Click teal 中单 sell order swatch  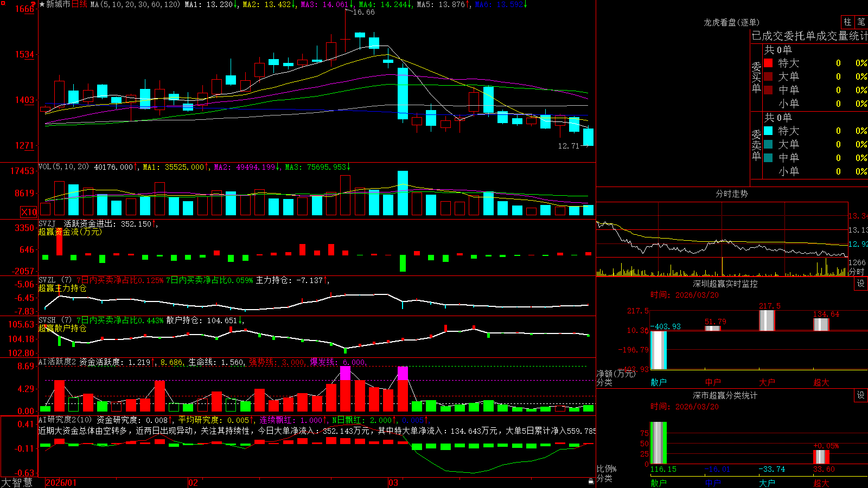(x=768, y=158)
